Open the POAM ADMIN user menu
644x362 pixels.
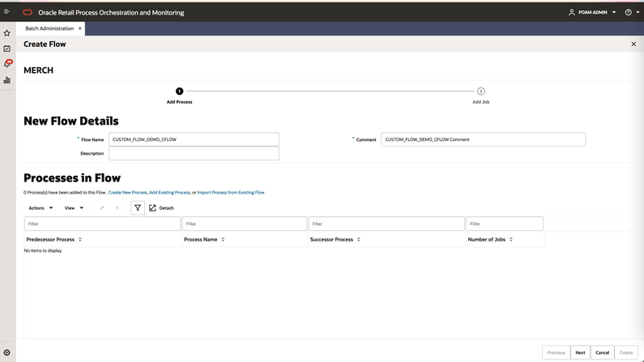coord(592,12)
